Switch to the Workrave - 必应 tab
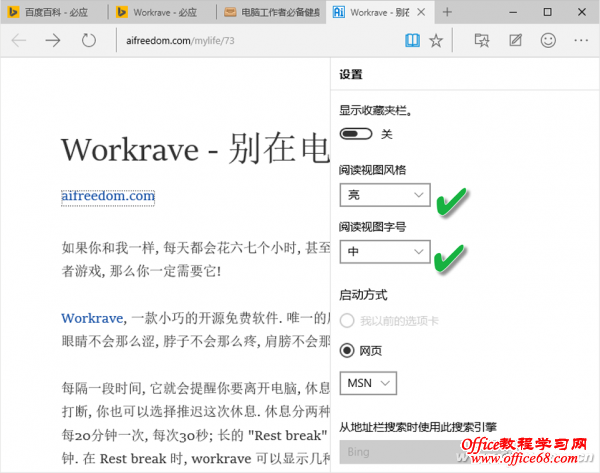The image size is (600, 473). point(163,12)
